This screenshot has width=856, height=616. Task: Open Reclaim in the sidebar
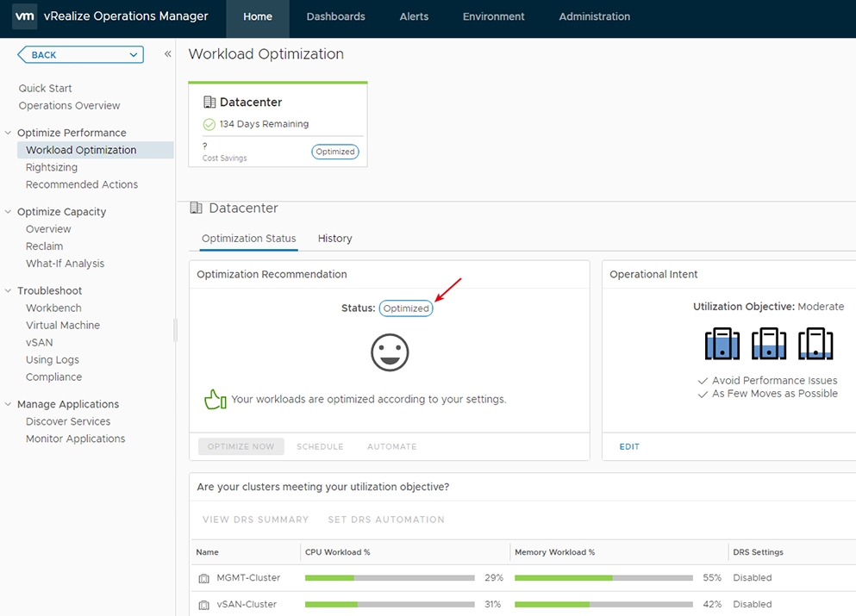[x=44, y=246]
